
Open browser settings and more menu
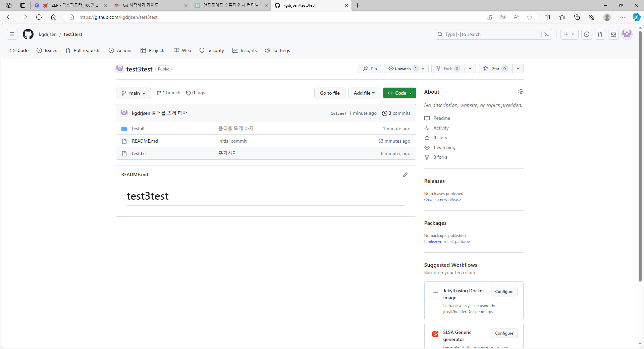click(623, 17)
